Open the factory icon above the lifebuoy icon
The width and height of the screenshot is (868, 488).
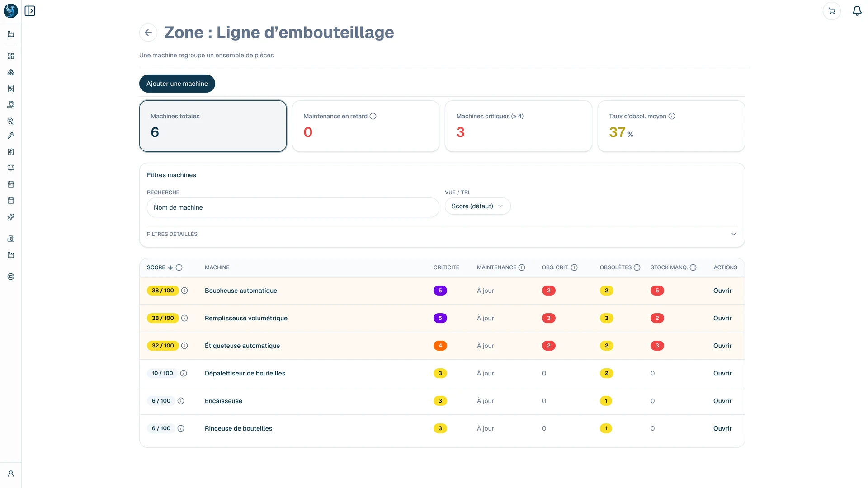11,255
